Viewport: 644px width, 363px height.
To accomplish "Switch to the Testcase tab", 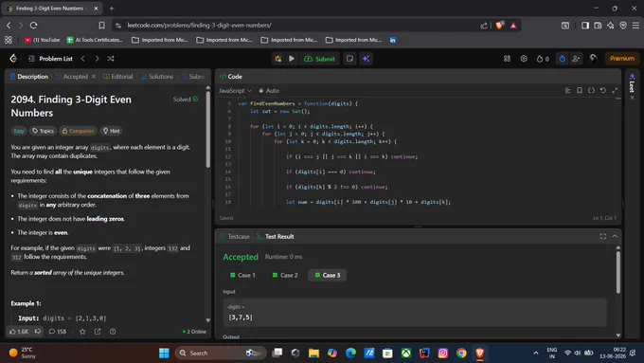I will (235, 236).
